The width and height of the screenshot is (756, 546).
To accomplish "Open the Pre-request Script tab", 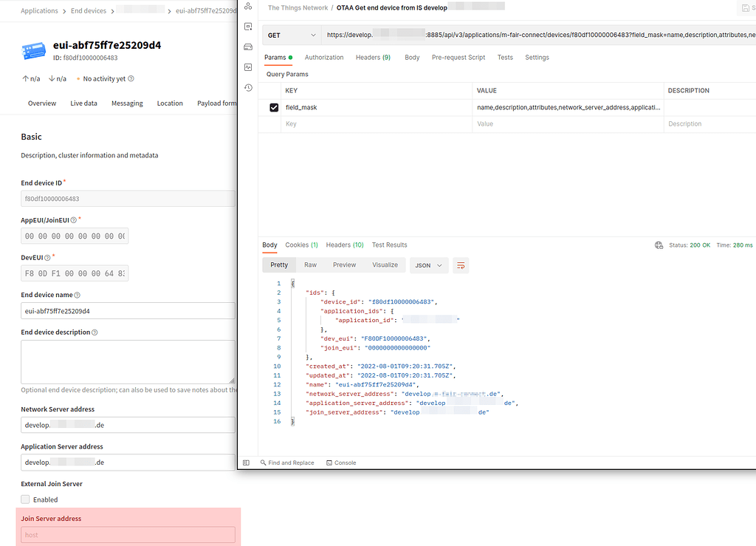I will pos(458,57).
